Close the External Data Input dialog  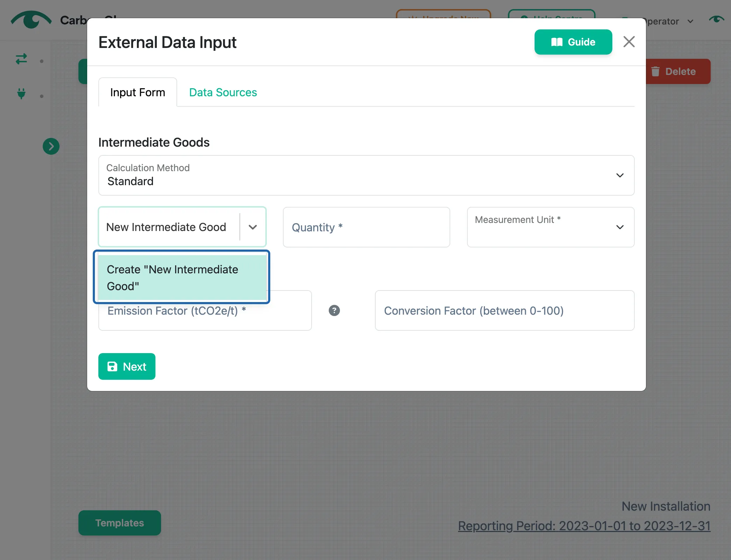[x=629, y=42]
